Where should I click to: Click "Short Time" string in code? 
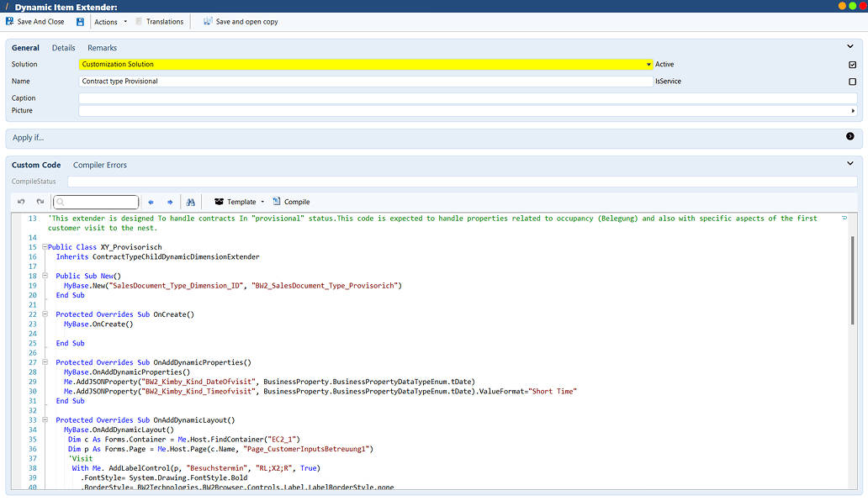[553, 391]
